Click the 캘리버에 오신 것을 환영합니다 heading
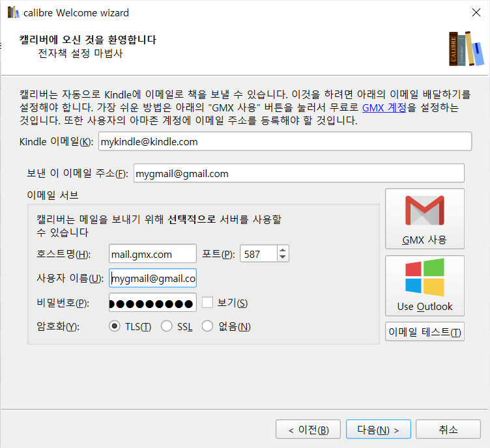Viewport: 490px width, 448px height. [87, 40]
